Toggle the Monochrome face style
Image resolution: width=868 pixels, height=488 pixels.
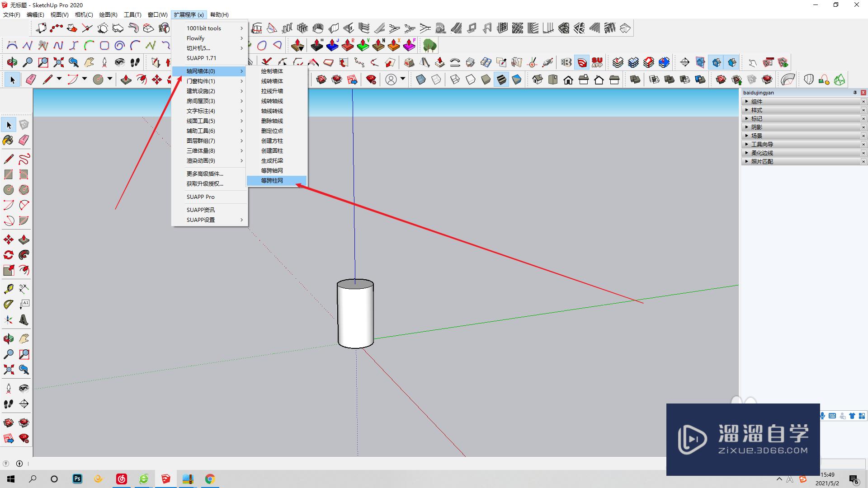click(x=517, y=80)
